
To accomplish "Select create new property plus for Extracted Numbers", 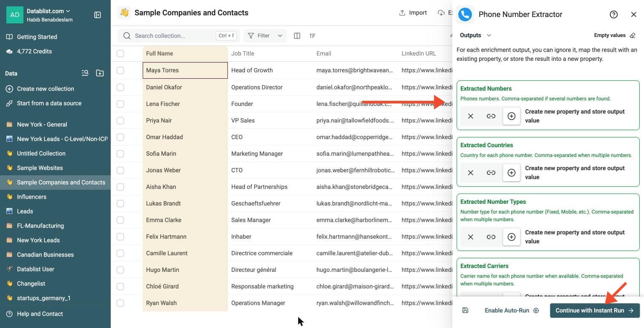I will click(x=512, y=116).
